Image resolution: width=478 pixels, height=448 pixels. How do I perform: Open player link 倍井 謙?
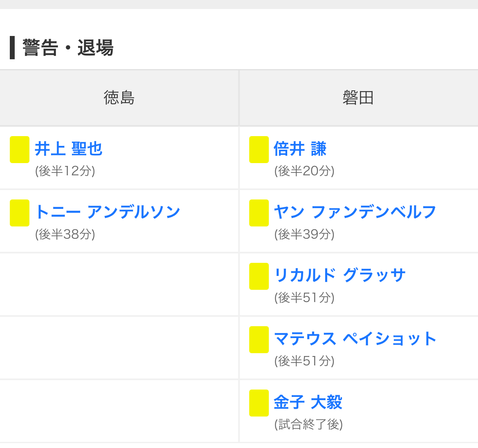coord(300,149)
